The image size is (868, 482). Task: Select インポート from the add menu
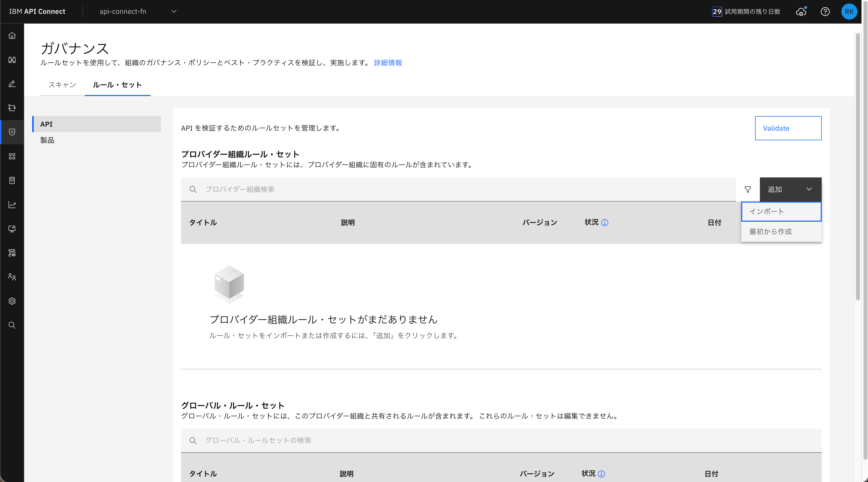(781, 212)
